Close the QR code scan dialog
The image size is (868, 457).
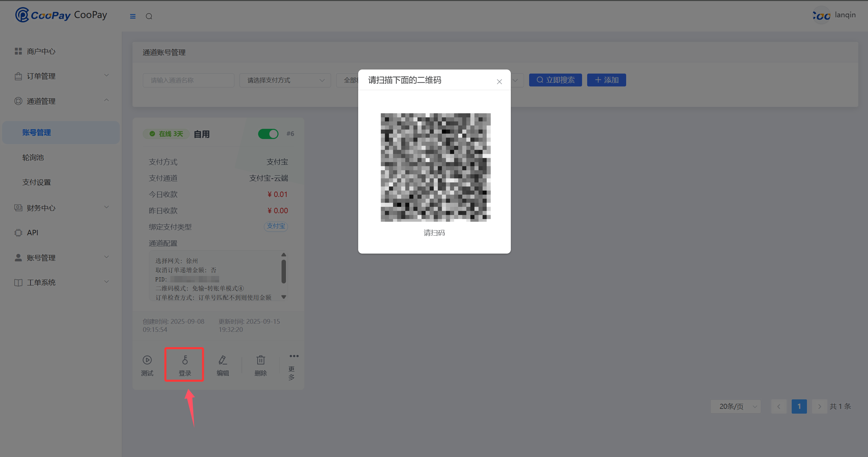coord(499,82)
